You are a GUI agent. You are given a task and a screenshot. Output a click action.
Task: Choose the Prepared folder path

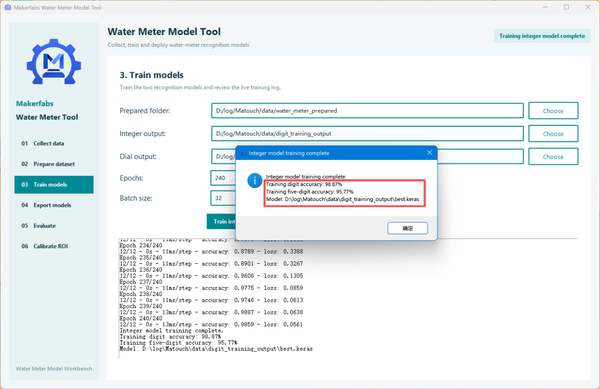[x=553, y=111]
